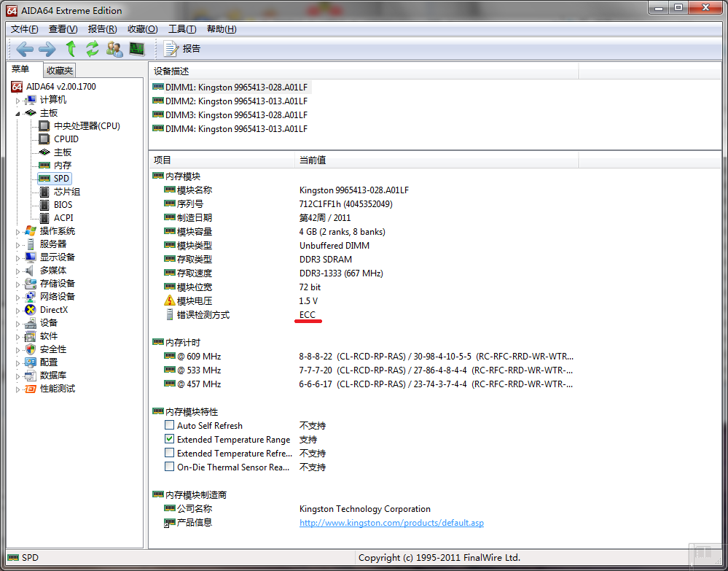The image size is (728, 571).
Task: Open the CPUID tree entry
Action: point(66,139)
